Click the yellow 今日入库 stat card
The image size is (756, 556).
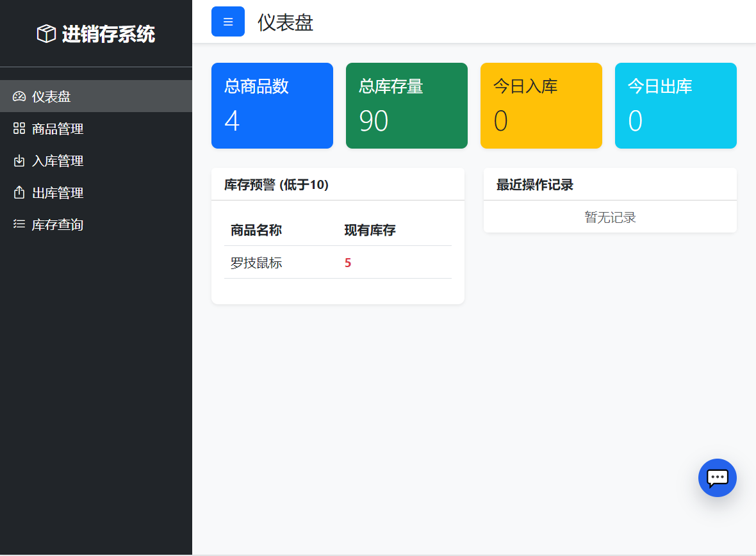(541, 105)
